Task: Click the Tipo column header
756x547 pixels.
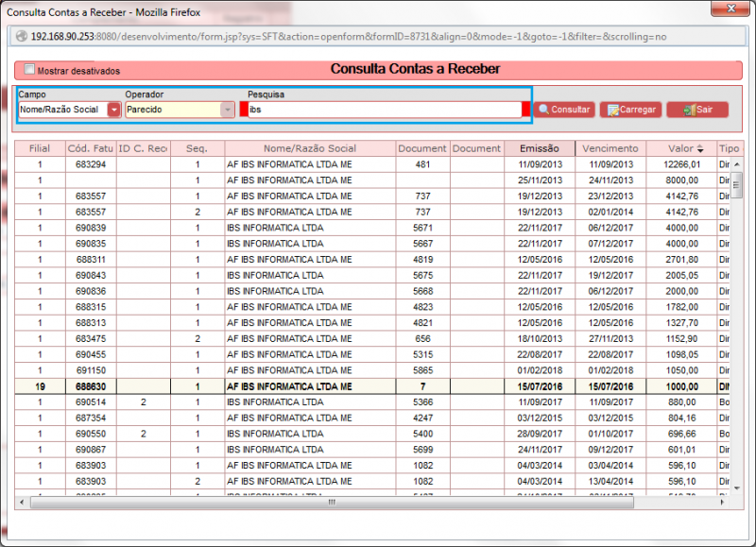Action: (x=729, y=148)
